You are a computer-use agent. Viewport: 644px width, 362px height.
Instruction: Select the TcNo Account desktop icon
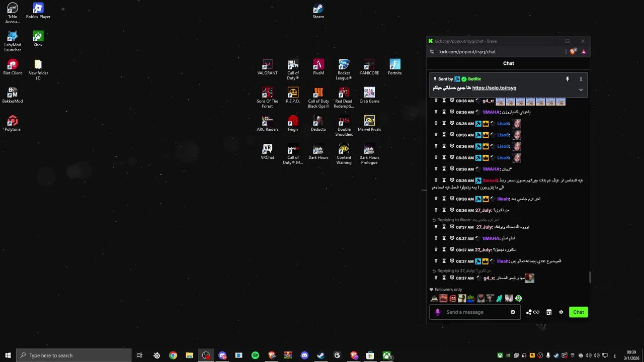13,13
